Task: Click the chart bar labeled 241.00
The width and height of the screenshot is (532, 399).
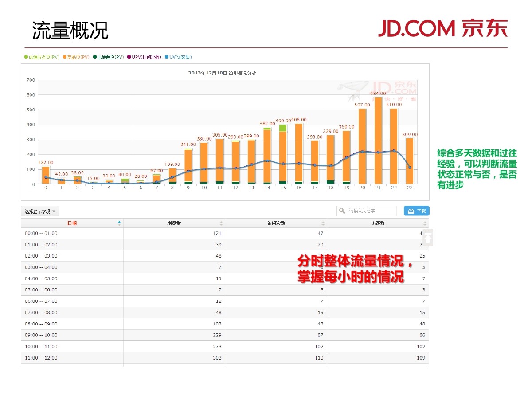Action: coord(188,166)
